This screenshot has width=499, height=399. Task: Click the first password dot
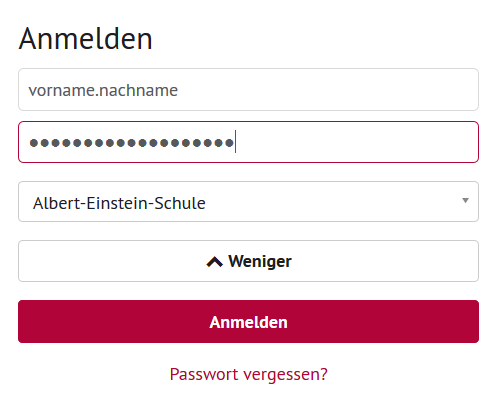34,143
